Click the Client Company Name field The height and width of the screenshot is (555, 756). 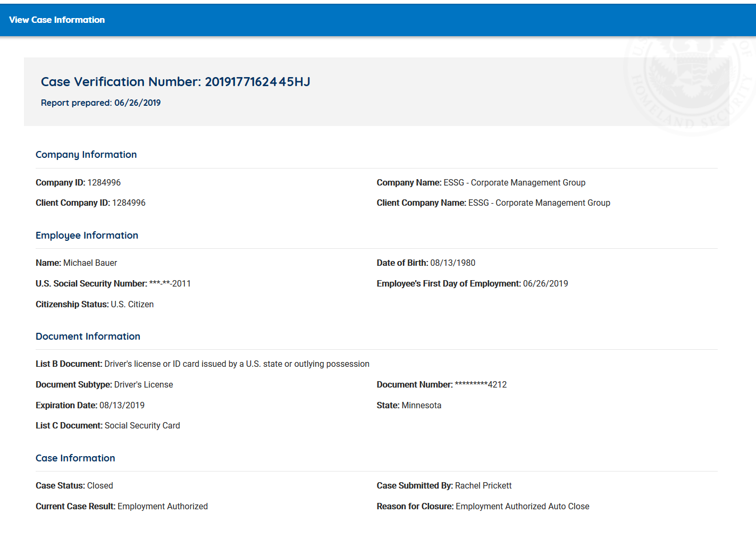click(x=493, y=203)
